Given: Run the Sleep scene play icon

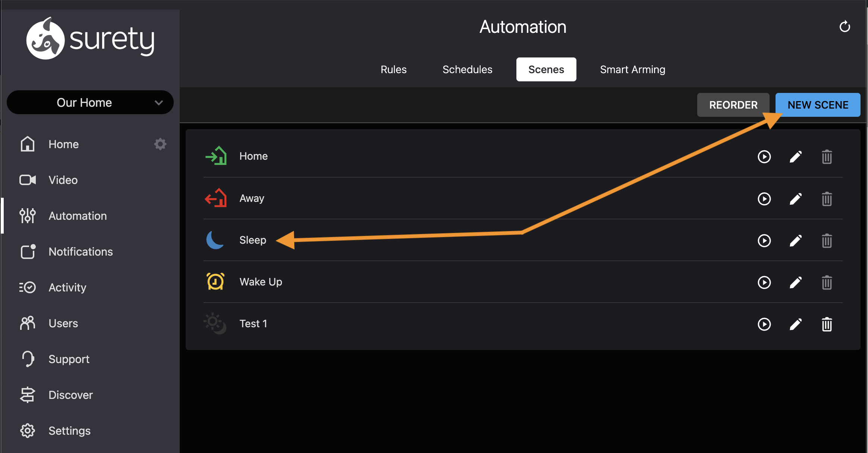Looking at the screenshot, I should point(764,241).
